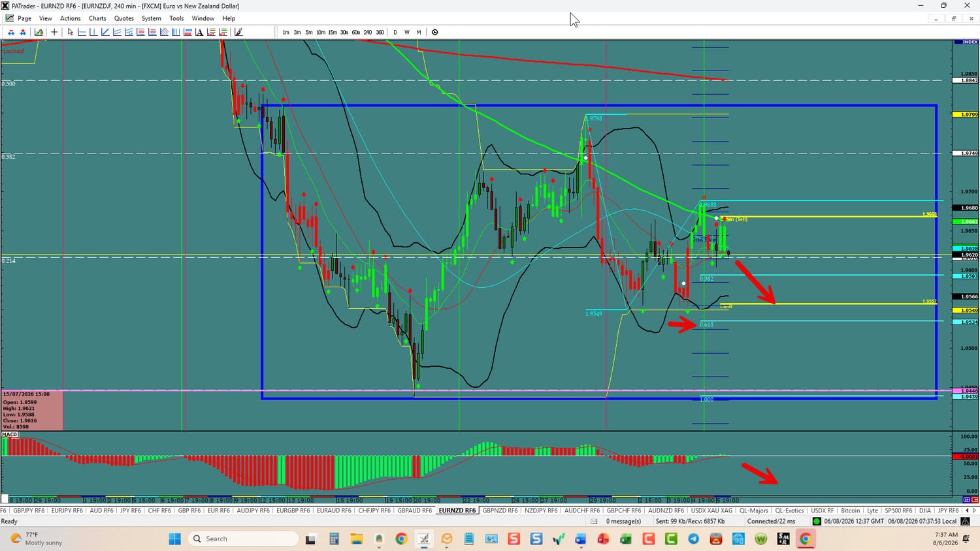
Task: Click the Sent/Recv traffic status text
Action: (690, 522)
